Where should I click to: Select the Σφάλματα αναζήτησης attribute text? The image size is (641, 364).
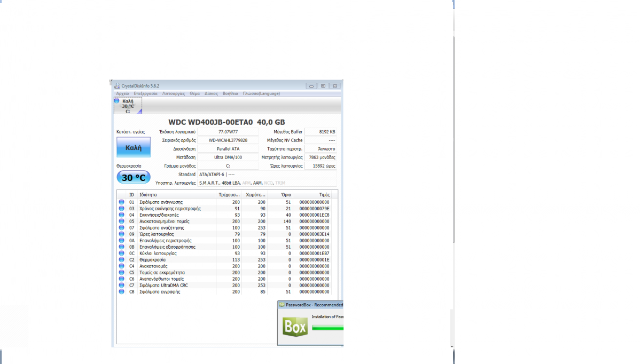coord(161,228)
